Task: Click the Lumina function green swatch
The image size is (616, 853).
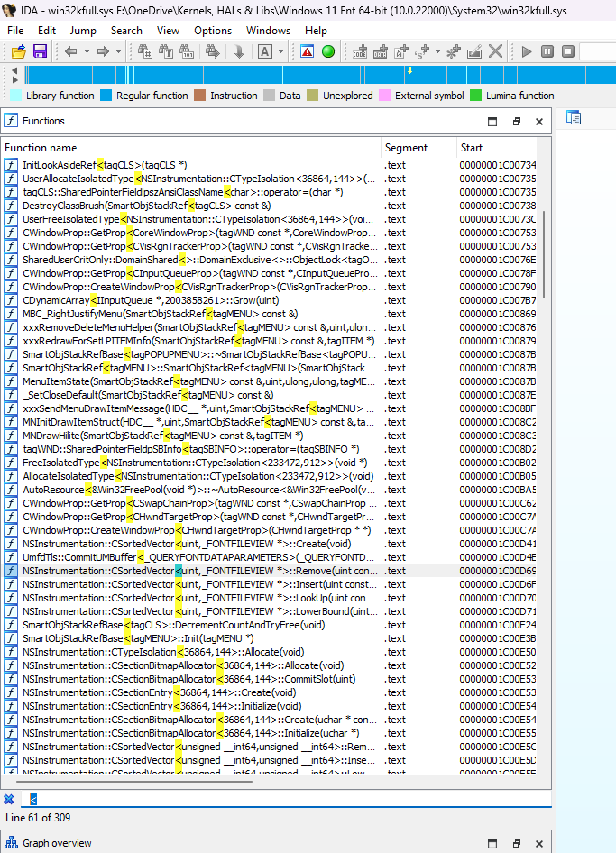Action: 475,95
